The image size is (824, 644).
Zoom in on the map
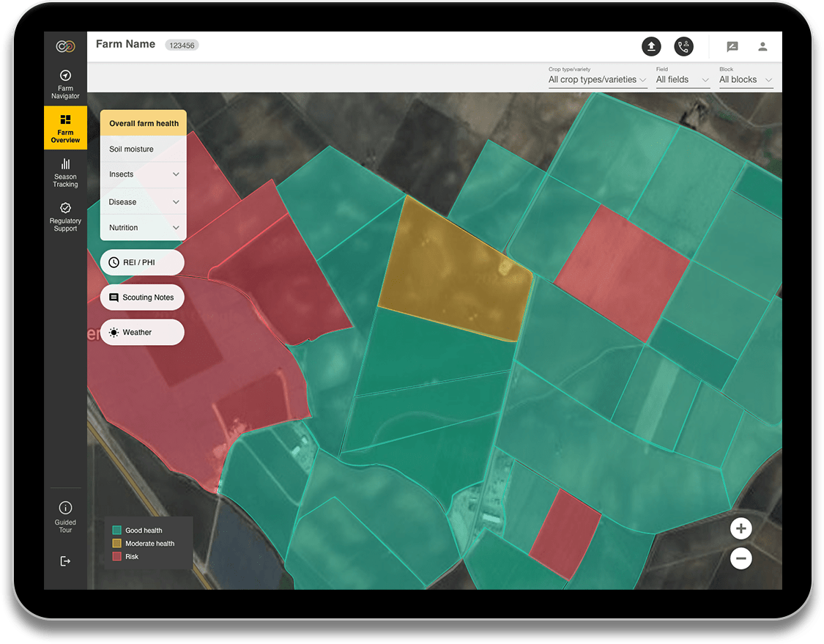point(741,528)
